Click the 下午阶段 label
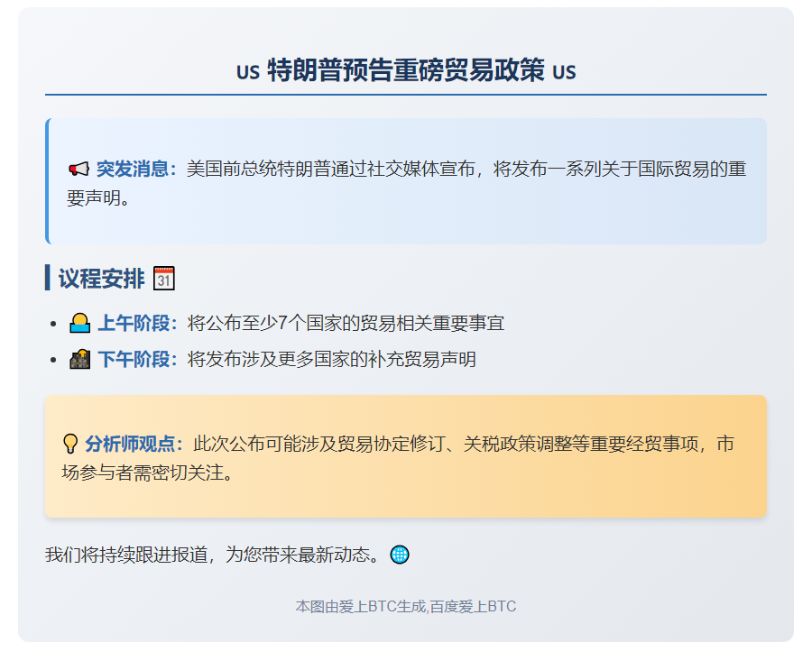812x670 pixels. pos(138,359)
